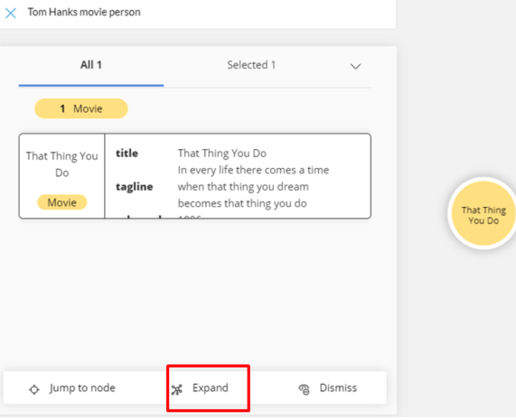The width and height of the screenshot is (516, 420).
Task: Expand the chevron next to Selected 1
Action: 355,67
